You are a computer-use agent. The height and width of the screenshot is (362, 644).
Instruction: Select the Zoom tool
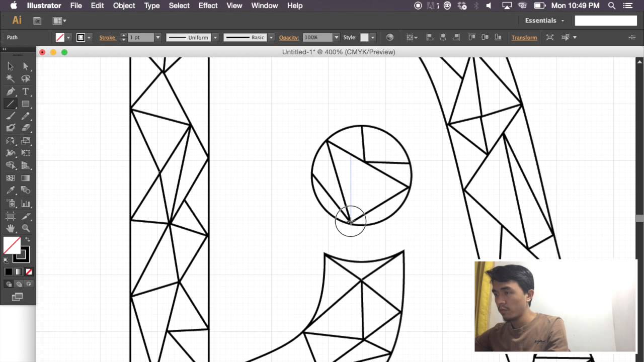click(26, 228)
